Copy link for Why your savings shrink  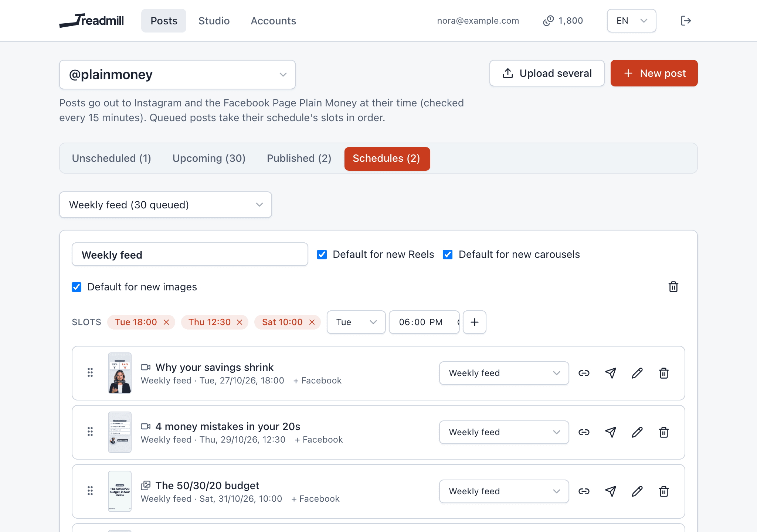(x=584, y=373)
